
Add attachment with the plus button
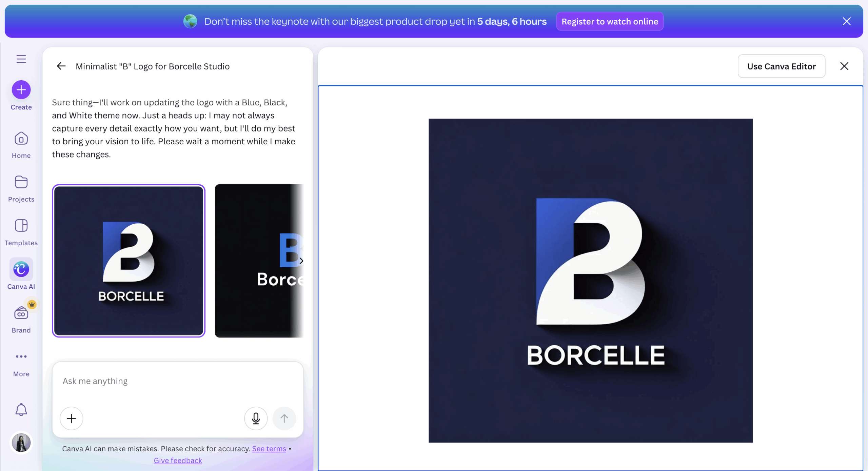71,418
